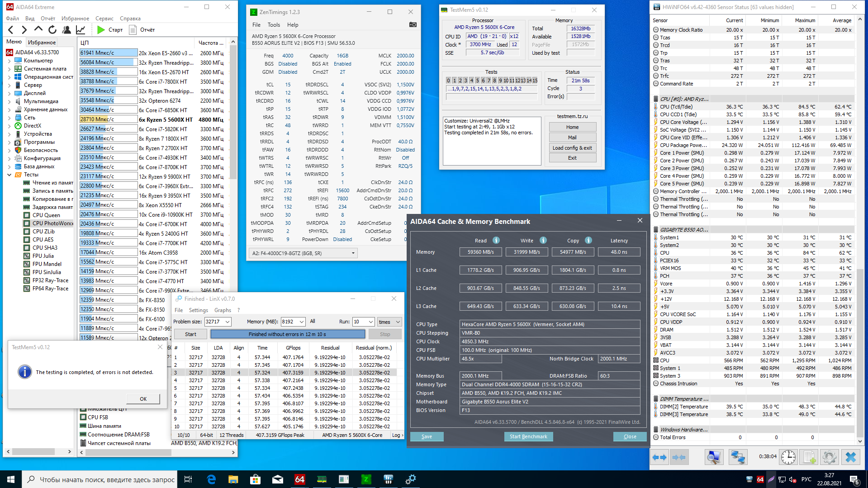Click the Отчёт document icon in toolbar
The width and height of the screenshot is (868, 488).
click(133, 30)
